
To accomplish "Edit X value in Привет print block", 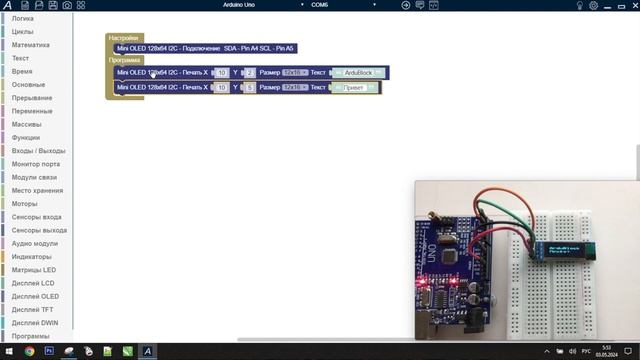I will tap(222, 87).
